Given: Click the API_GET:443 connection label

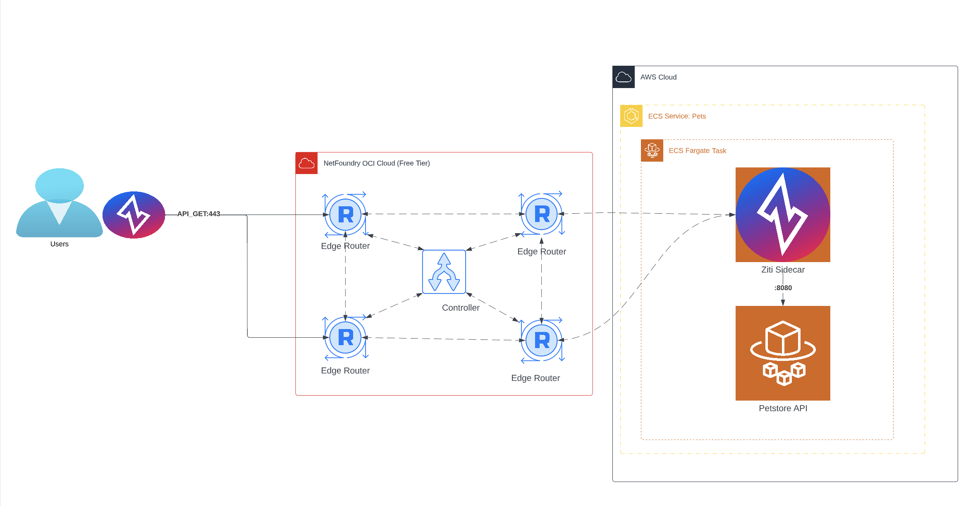Looking at the screenshot, I should pyautogui.click(x=198, y=214).
